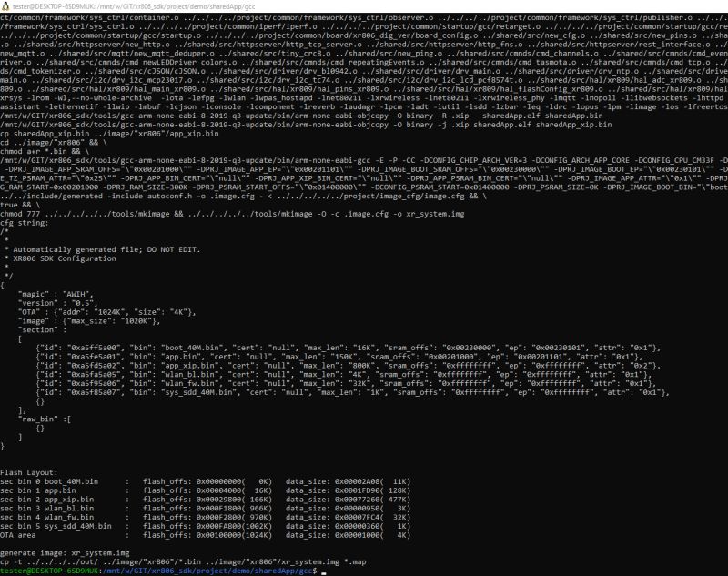The width and height of the screenshot is (728, 576).
Task: Click the 'XR806 SDK Configuration' comment line
Action: point(65,258)
